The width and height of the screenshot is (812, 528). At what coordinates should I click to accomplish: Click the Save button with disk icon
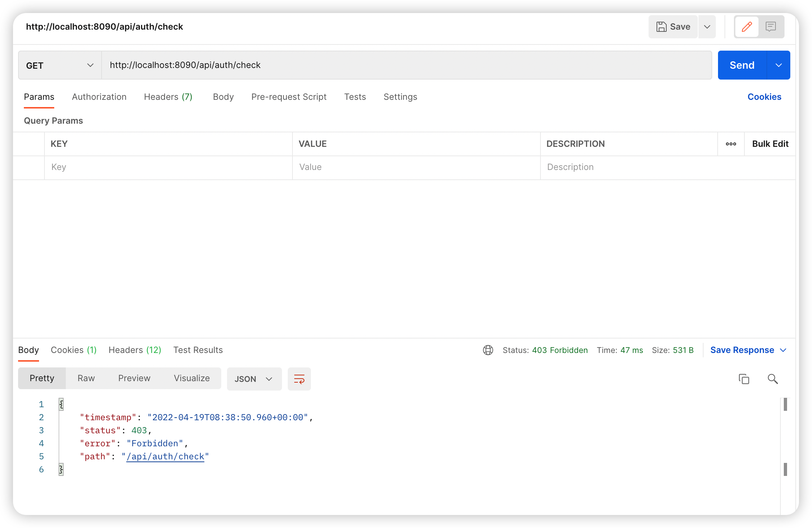[x=673, y=27]
